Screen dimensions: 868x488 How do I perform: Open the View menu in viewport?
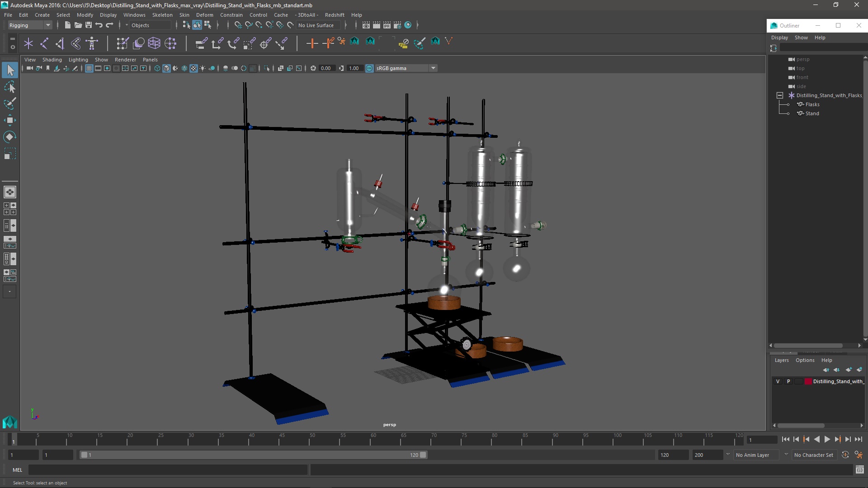click(30, 59)
